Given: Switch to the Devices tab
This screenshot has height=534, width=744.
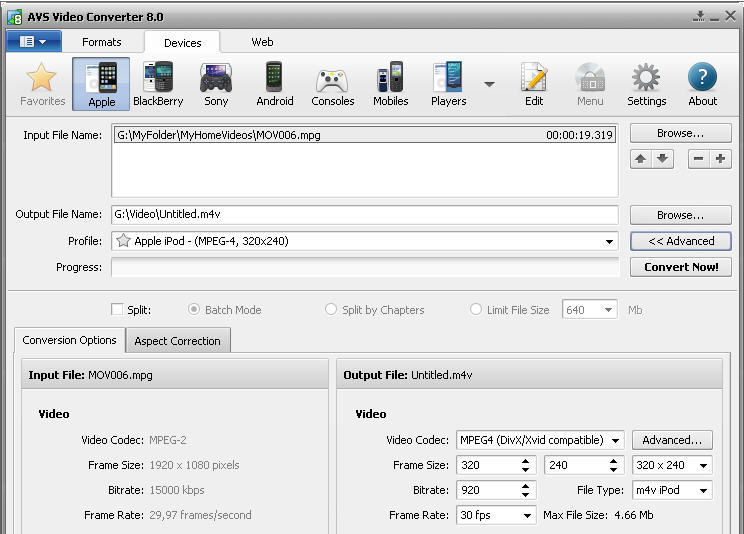Looking at the screenshot, I should pos(183,43).
